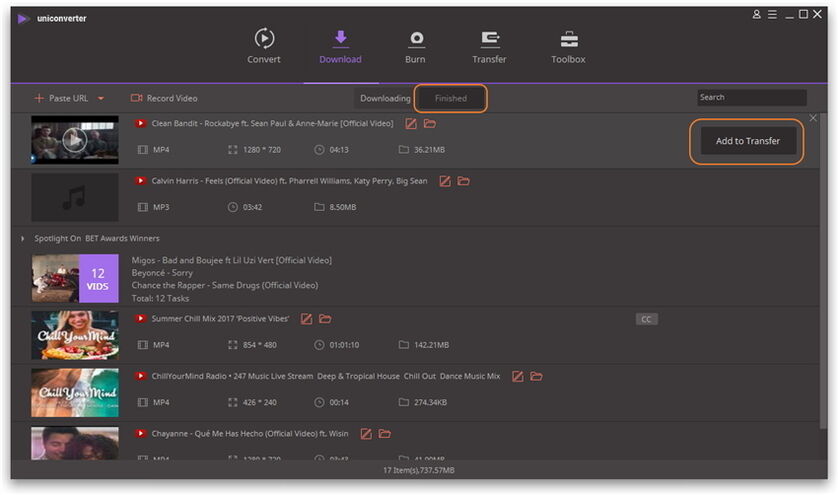Open the Transfer section
This screenshot has width=838, height=495.
[489, 46]
